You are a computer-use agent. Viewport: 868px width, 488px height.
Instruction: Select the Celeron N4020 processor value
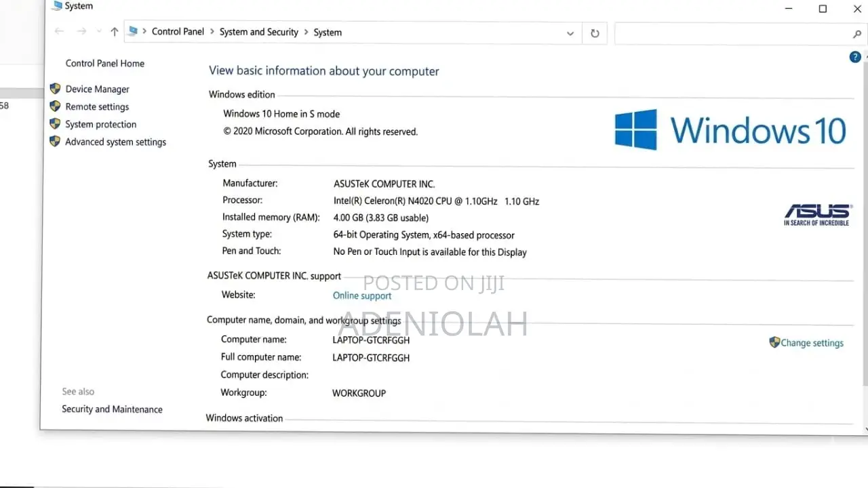[x=436, y=201]
